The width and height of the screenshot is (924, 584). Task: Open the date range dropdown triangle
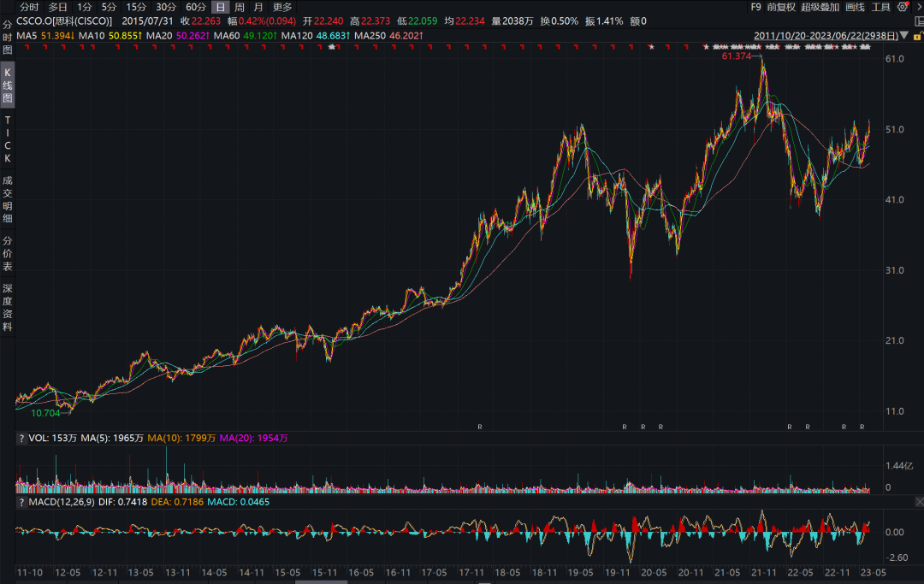coord(904,35)
